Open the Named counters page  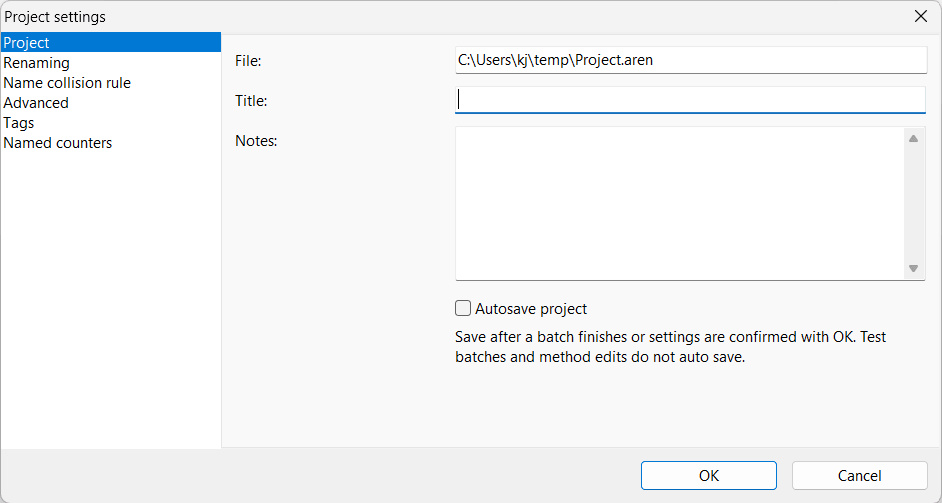click(x=111, y=142)
